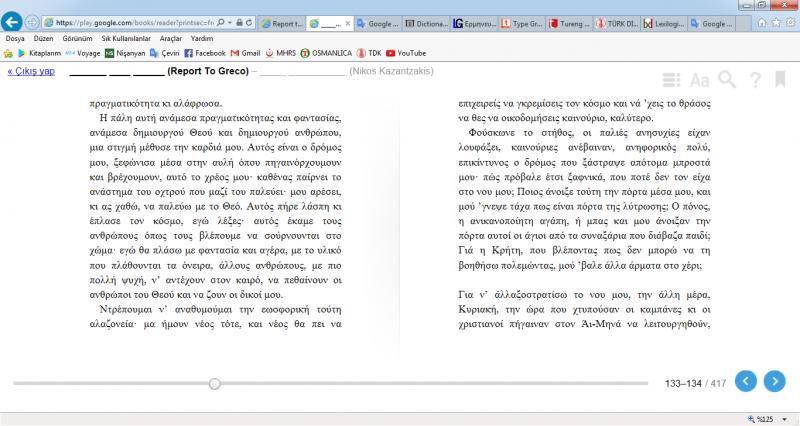The image size is (800, 426).
Task: Open the YouTube bookmark
Action: point(406,53)
